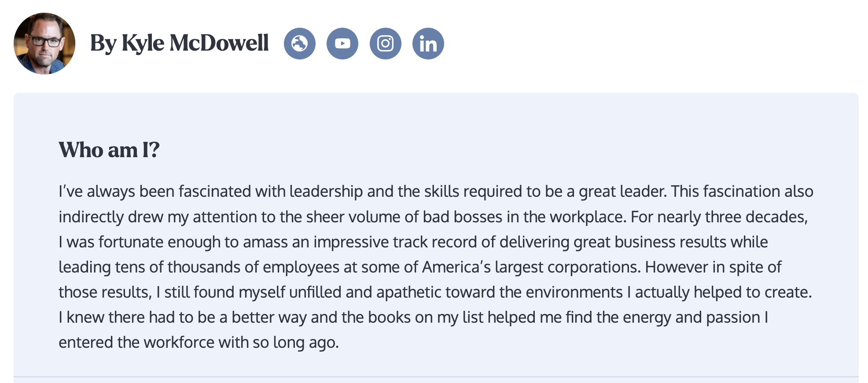Image resolution: width=868 pixels, height=383 pixels.
Task: Open the author's Instagram profile icon
Action: pyautogui.click(x=385, y=44)
